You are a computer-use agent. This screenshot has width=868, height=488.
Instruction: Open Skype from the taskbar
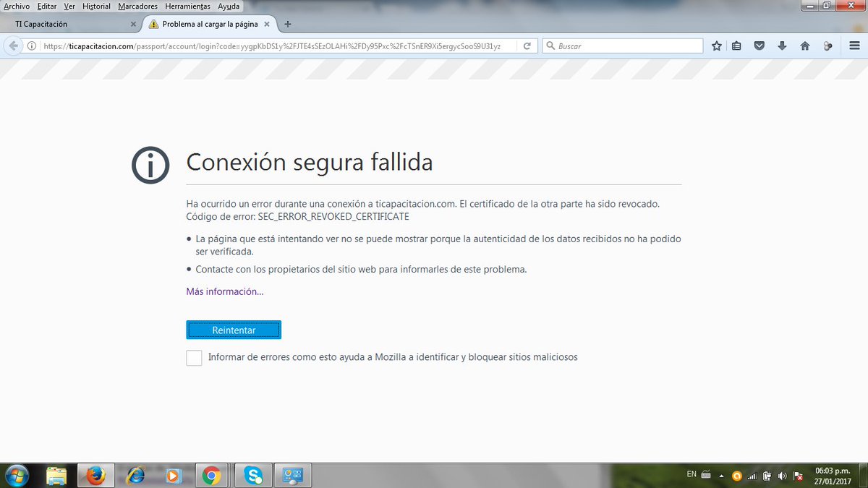point(253,476)
